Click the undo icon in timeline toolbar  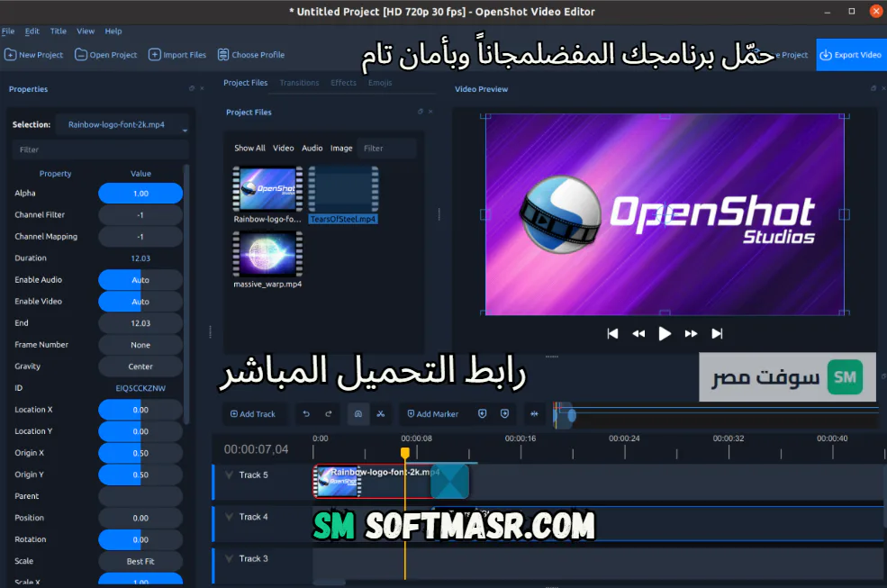point(306,414)
